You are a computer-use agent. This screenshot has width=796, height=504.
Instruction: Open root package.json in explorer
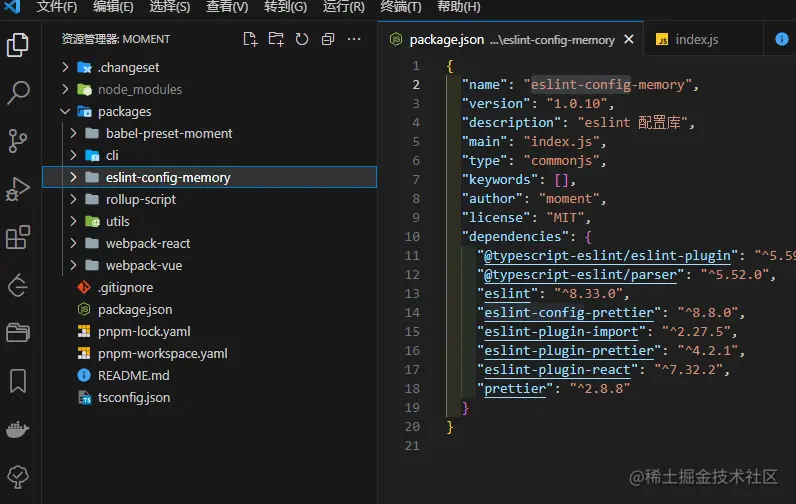135,309
